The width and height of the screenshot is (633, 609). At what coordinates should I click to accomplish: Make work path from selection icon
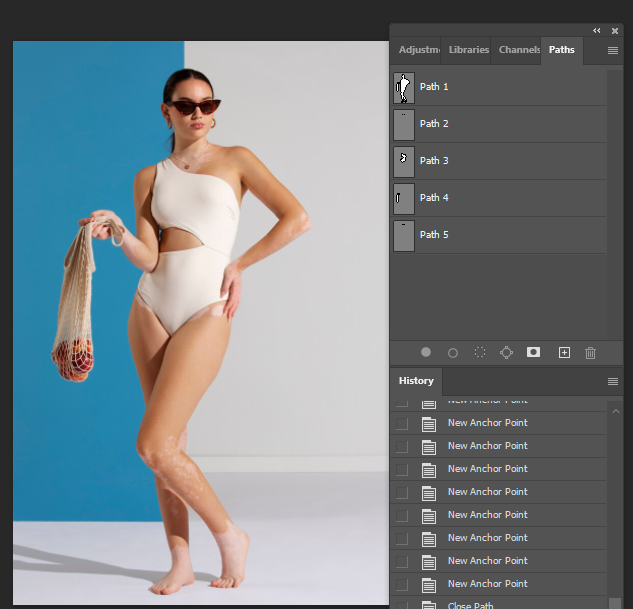point(506,352)
